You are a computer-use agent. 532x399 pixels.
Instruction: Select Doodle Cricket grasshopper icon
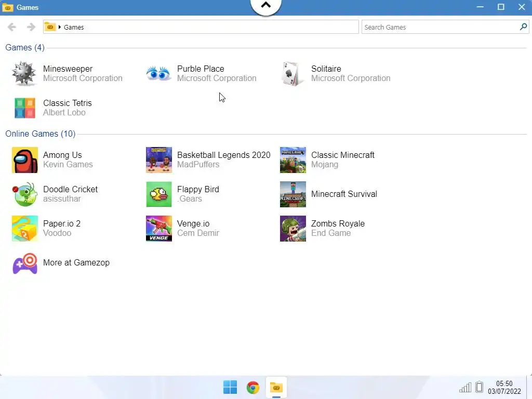coord(25,194)
